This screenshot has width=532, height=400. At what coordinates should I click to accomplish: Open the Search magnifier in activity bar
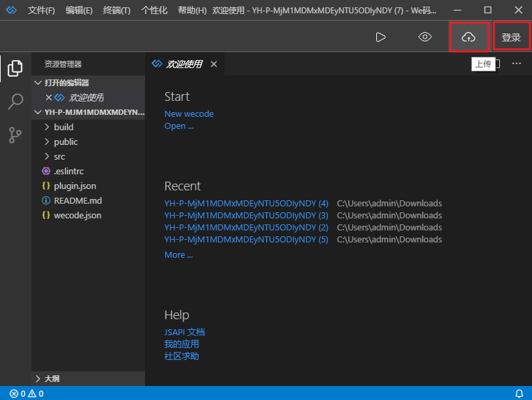15,102
